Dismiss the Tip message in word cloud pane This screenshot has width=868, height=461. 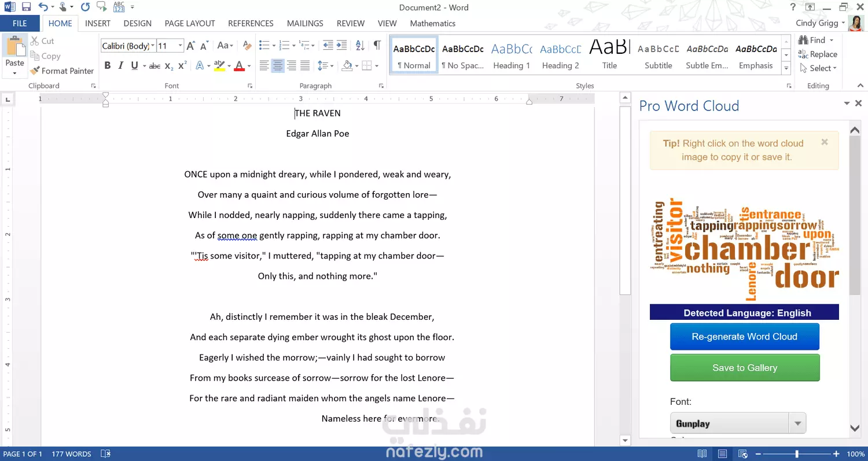[x=825, y=142]
